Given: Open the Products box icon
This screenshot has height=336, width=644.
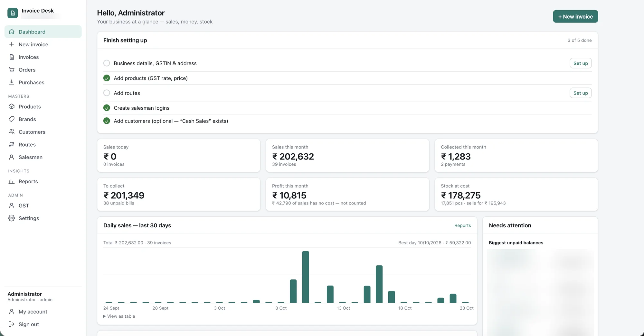Looking at the screenshot, I should tap(12, 106).
